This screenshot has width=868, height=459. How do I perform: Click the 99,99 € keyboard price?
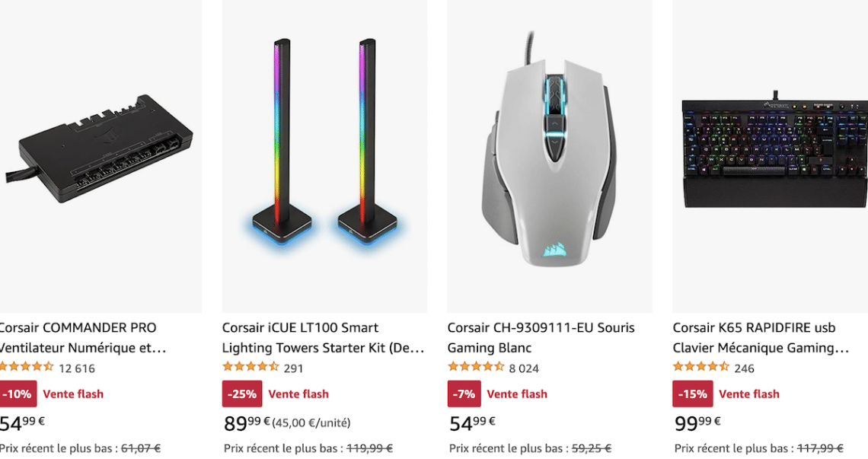697,423
